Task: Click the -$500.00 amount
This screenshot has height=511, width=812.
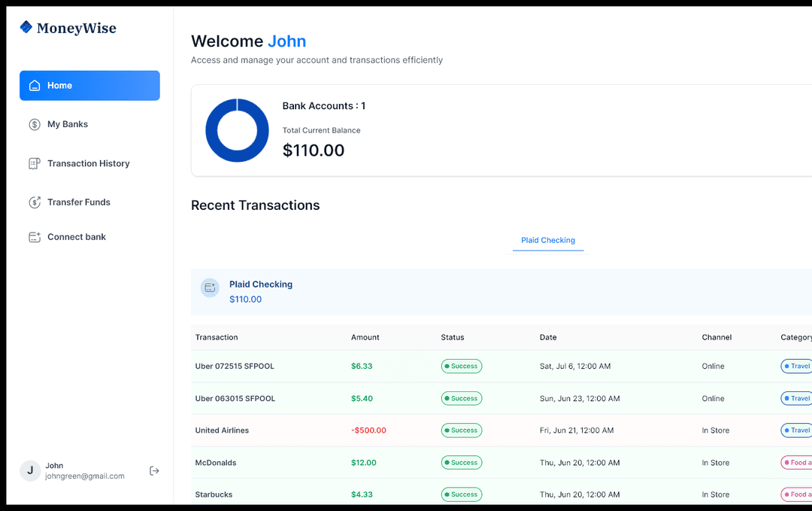Action: point(368,430)
